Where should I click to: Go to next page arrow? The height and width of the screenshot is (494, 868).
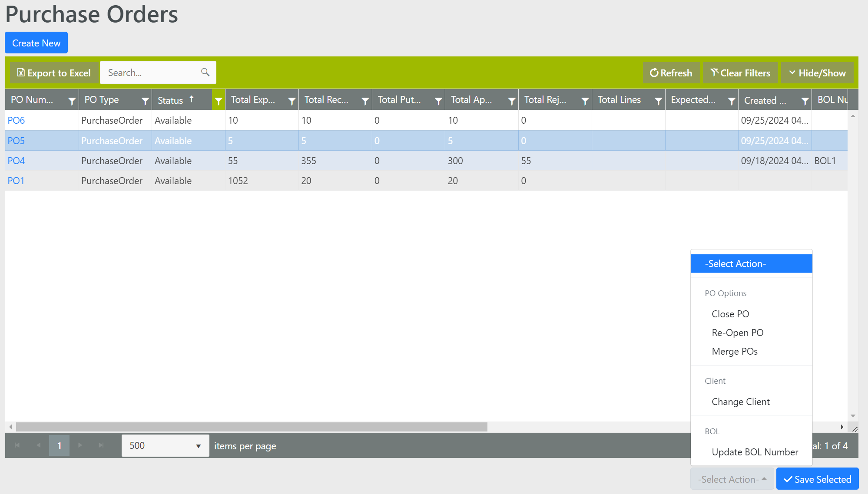click(x=80, y=445)
